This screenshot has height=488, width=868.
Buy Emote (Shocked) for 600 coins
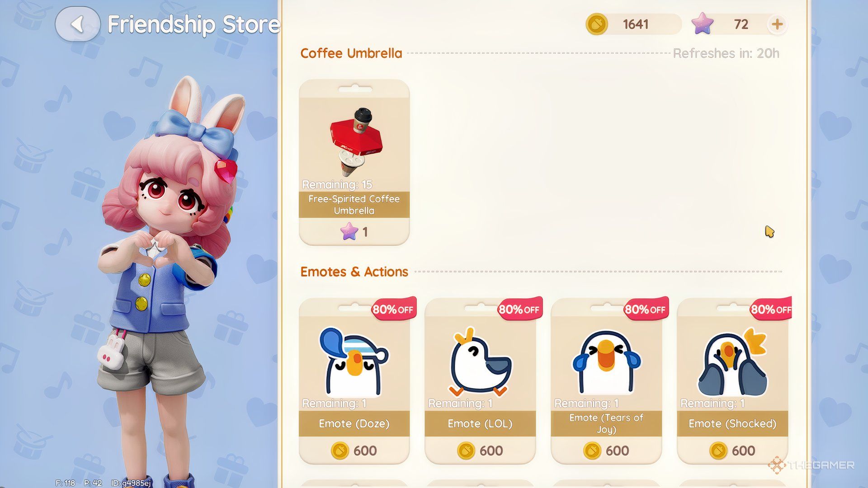click(x=732, y=450)
